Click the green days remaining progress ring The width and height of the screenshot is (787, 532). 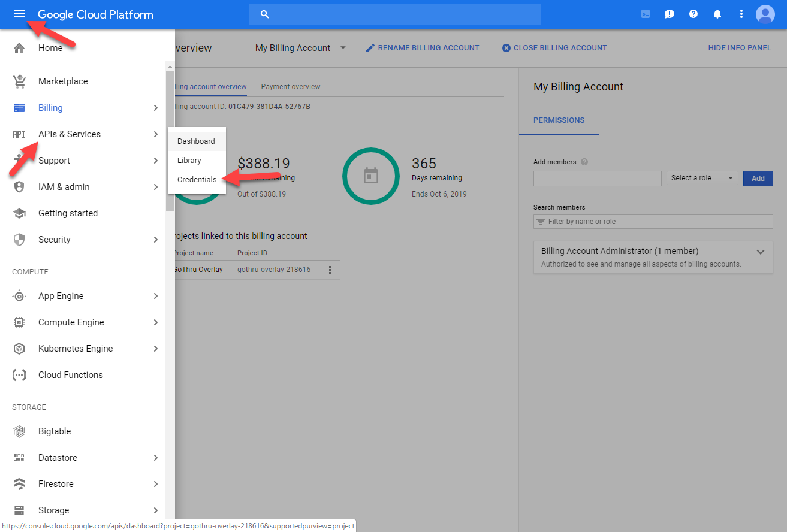pos(371,176)
